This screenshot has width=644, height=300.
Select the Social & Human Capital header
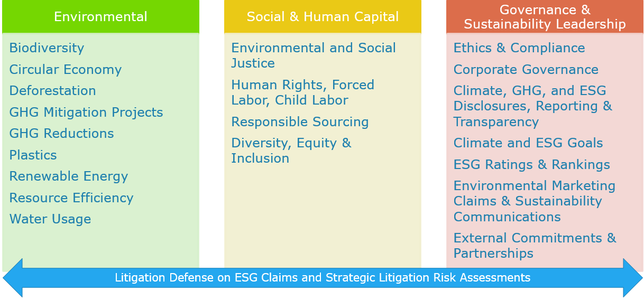coord(323,16)
